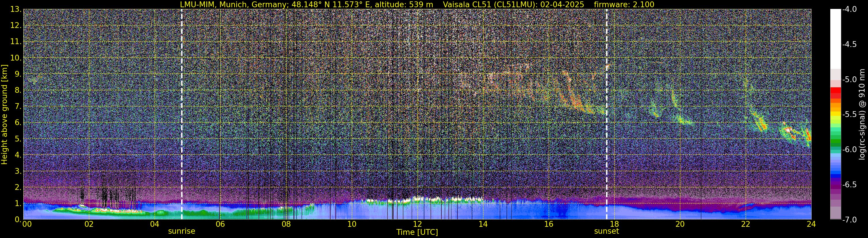Click the '-4.0' colorbar tick label
This screenshot has width=868, height=238.
pyautogui.click(x=850, y=10)
